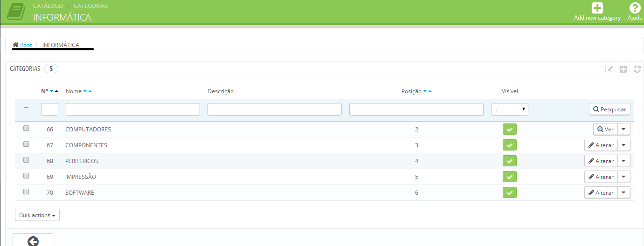Click CATEGORIAS in the header breadcrumb
Screen dimensions: 644x246
(90, 6)
